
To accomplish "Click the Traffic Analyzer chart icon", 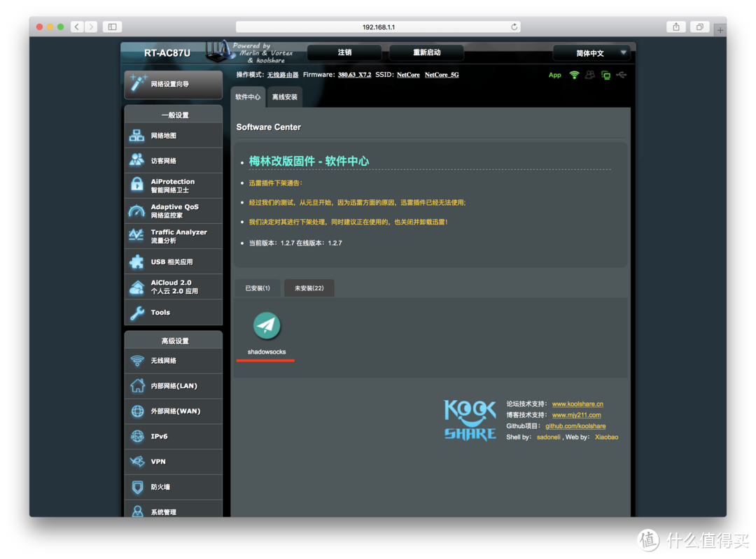I will [x=136, y=236].
